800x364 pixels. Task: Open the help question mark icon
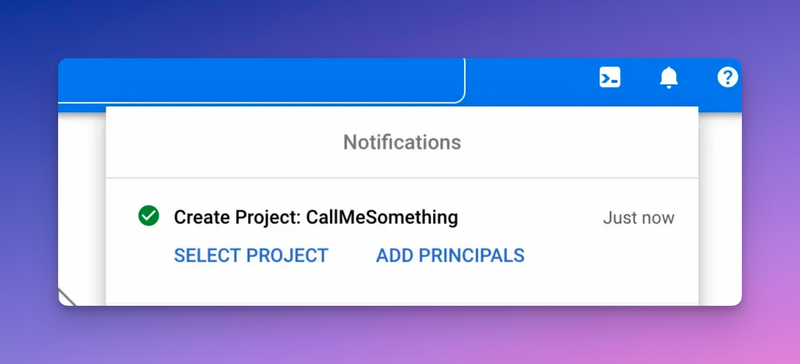point(728,78)
